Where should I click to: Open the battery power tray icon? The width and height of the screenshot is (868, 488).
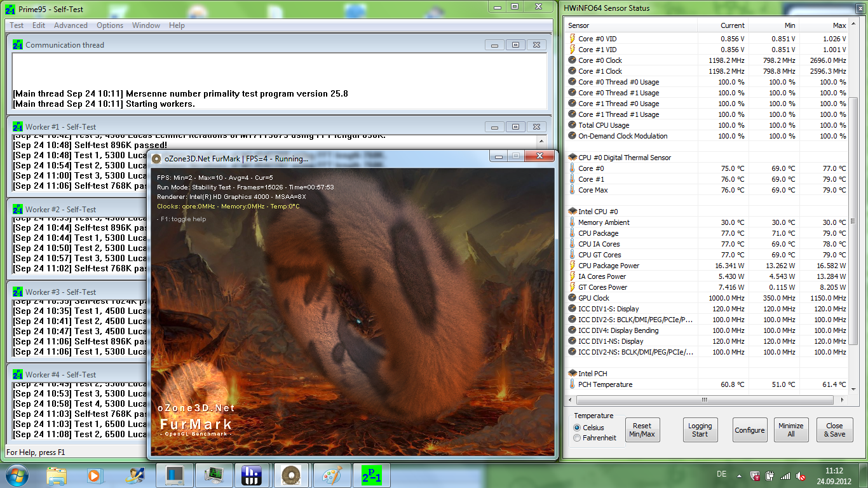(x=770, y=475)
